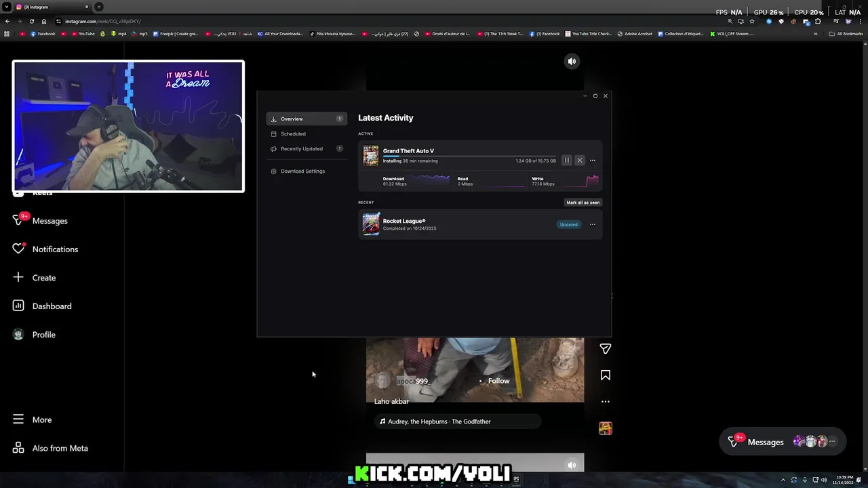Open the browser three-dot menu

pos(861,21)
